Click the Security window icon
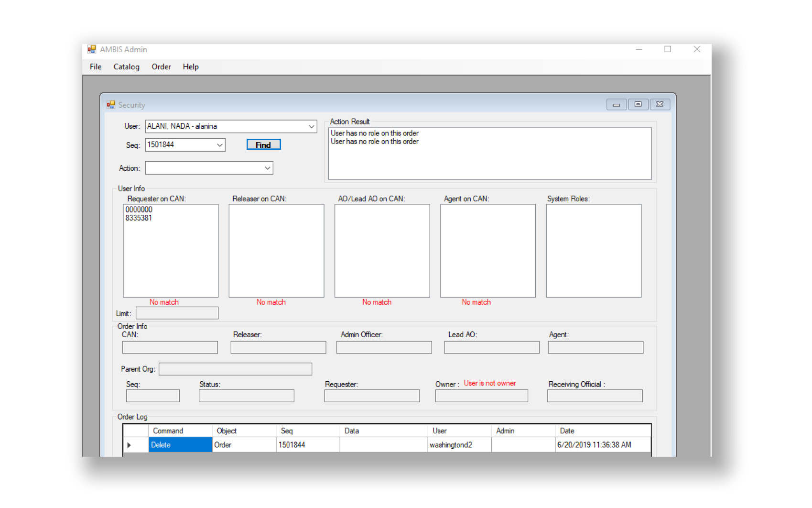This screenshot has height=508, width=812. pyautogui.click(x=111, y=105)
